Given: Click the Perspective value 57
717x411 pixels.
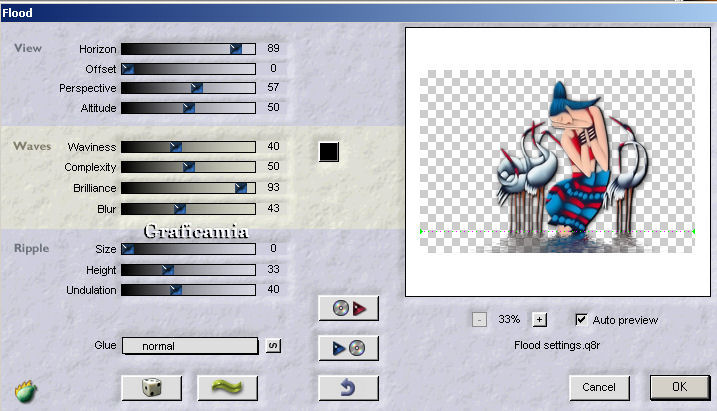Looking at the screenshot, I should (273, 87).
